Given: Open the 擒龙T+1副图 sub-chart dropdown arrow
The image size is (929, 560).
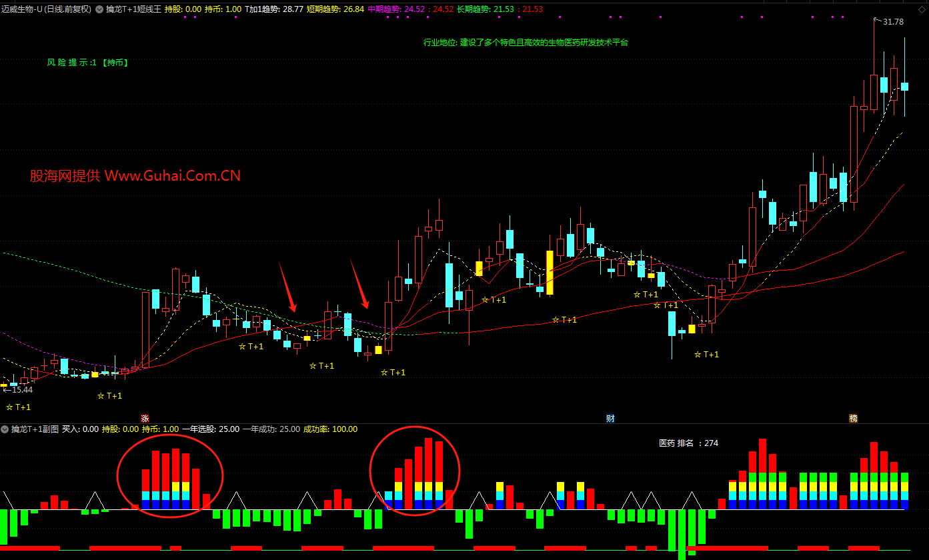Looking at the screenshot, I should click(x=5, y=429).
